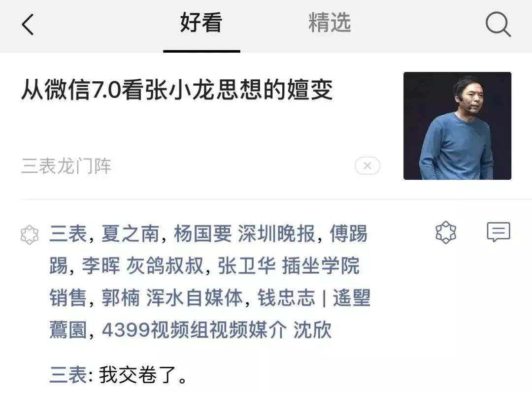Open profile of 郭楠 浑水自媒体
This screenshot has height=393, width=532.
172,298
